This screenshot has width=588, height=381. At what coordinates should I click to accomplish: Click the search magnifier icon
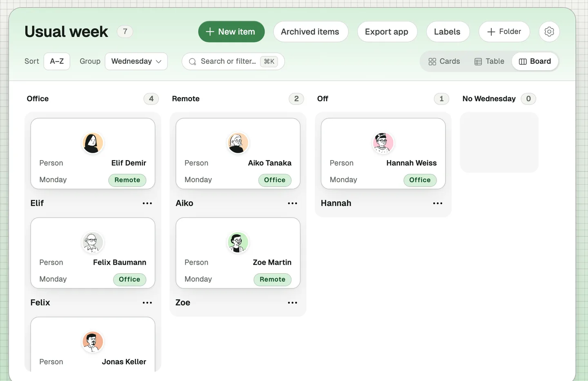pos(192,62)
